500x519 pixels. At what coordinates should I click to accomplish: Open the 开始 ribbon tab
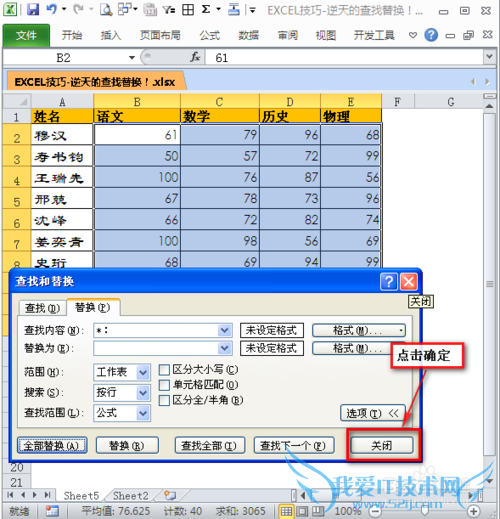click(72, 35)
